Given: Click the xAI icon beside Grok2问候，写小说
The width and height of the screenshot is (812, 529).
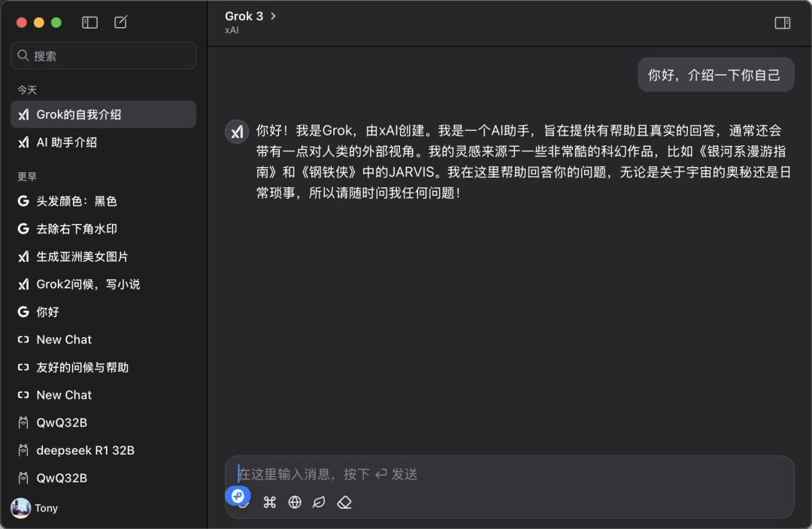Looking at the screenshot, I should tap(23, 284).
